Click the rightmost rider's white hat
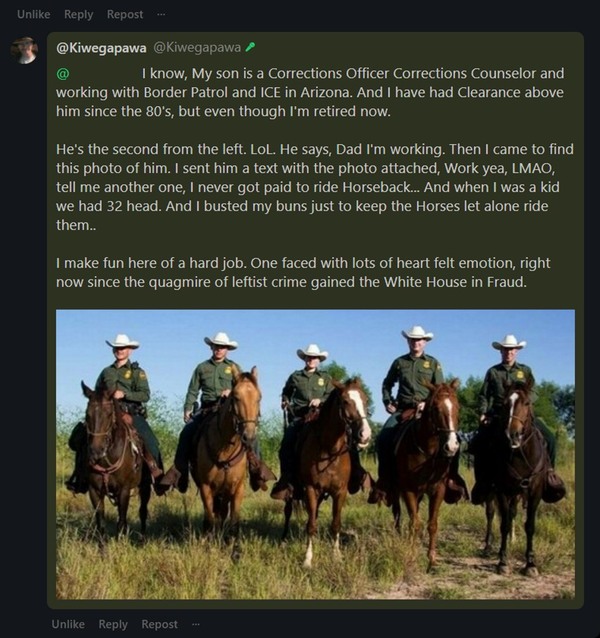Screen dimensions: 600x638 (x=509, y=343)
